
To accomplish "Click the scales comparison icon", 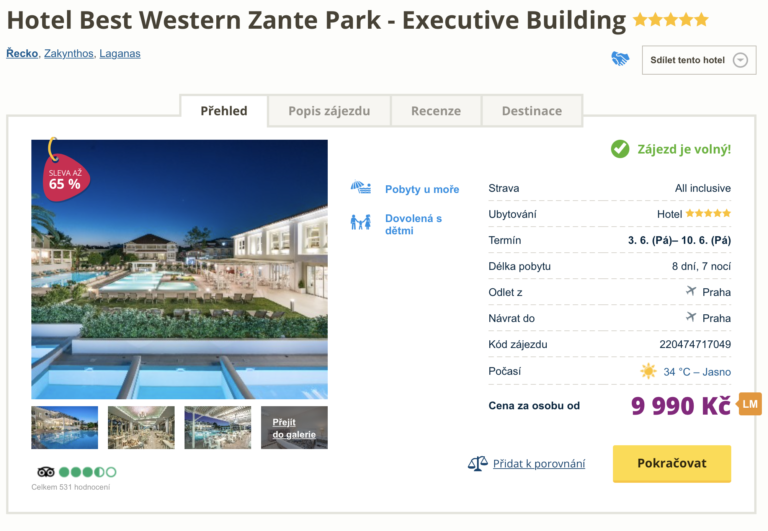I will tap(477, 464).
